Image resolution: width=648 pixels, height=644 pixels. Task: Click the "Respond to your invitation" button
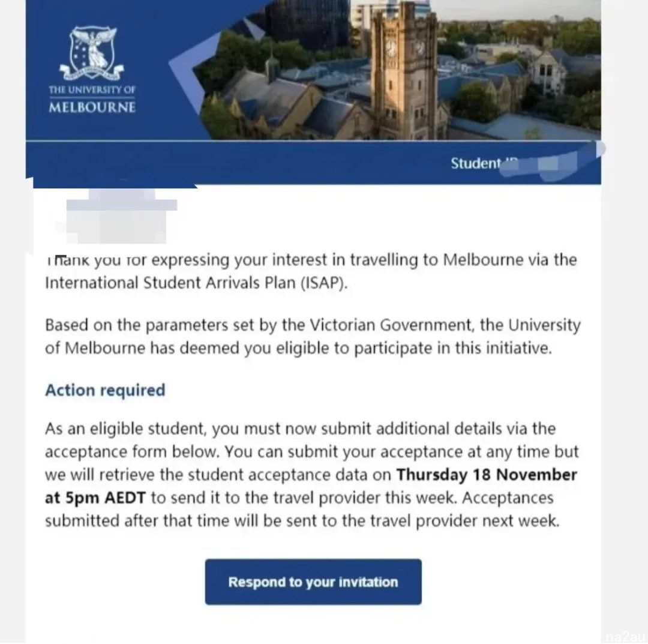pos(313,582)
